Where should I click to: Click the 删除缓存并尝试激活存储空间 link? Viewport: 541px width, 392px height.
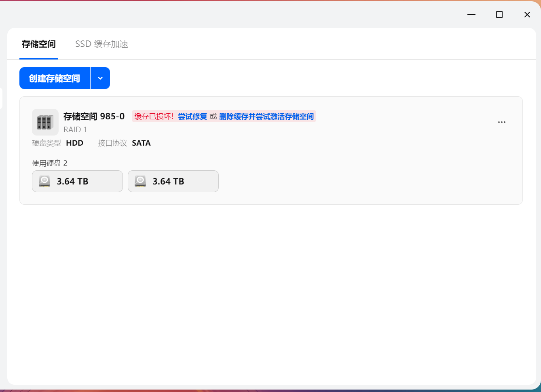click(266, 117)
